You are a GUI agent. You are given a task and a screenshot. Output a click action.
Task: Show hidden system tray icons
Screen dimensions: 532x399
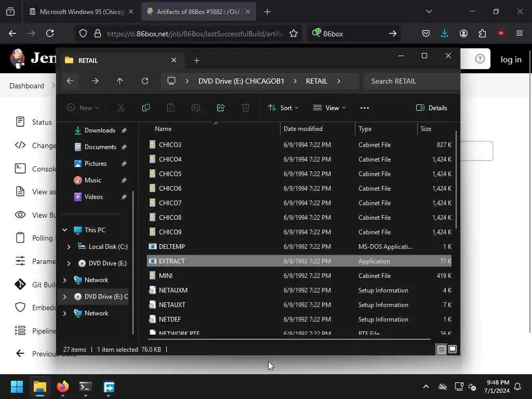[426, 387]
